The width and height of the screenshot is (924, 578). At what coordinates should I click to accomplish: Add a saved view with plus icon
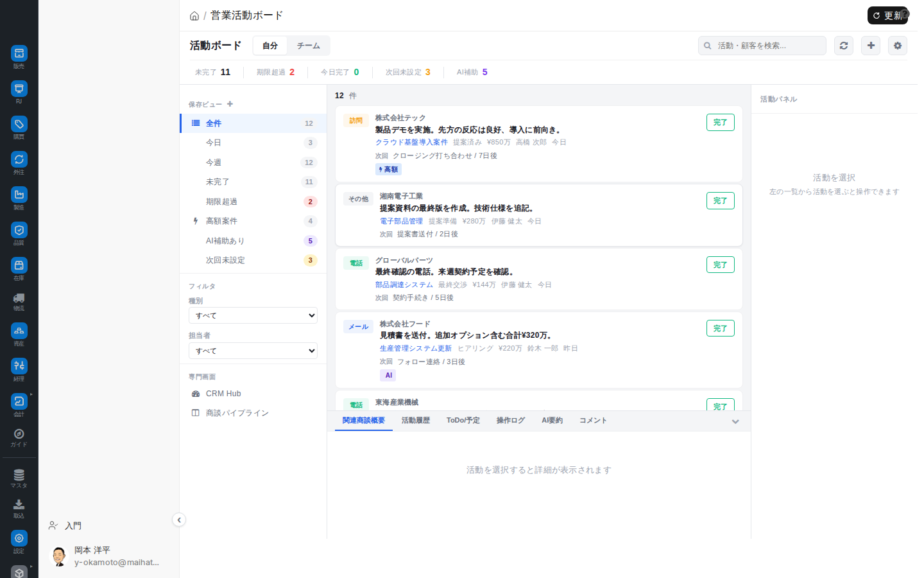230,104
